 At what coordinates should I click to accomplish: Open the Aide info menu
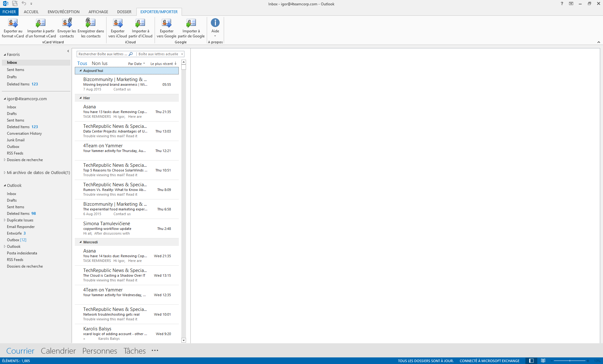[x=215, y=28]
